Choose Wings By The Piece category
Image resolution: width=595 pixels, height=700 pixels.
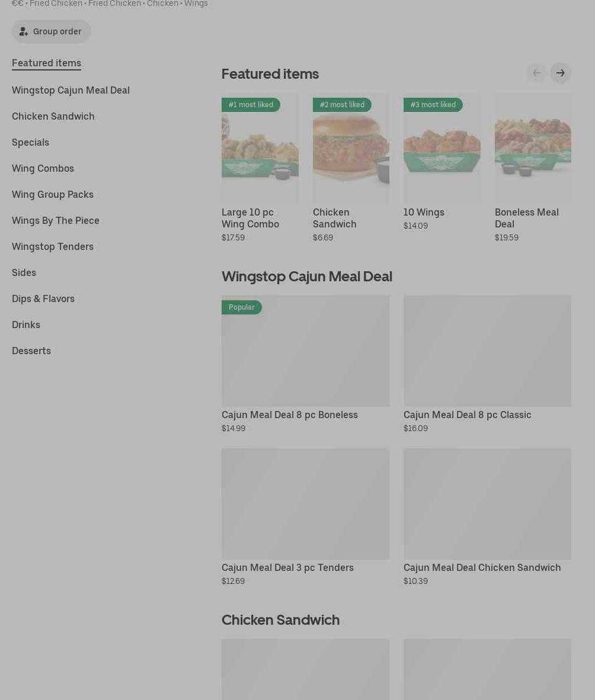point(55,220)
